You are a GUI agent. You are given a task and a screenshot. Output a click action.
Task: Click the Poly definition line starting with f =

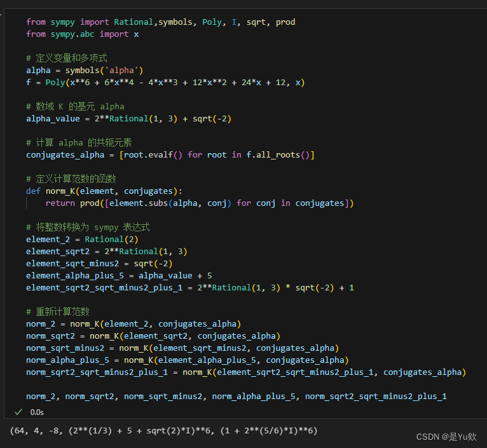click(165, 83)
